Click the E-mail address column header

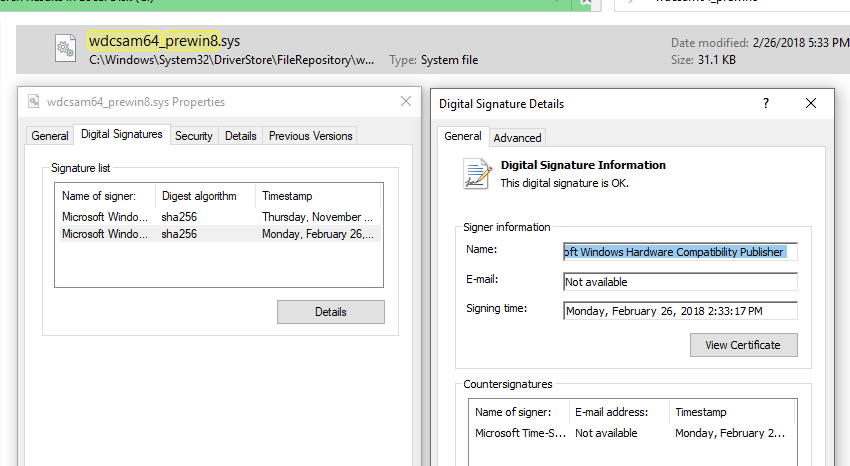click(620, 412)
